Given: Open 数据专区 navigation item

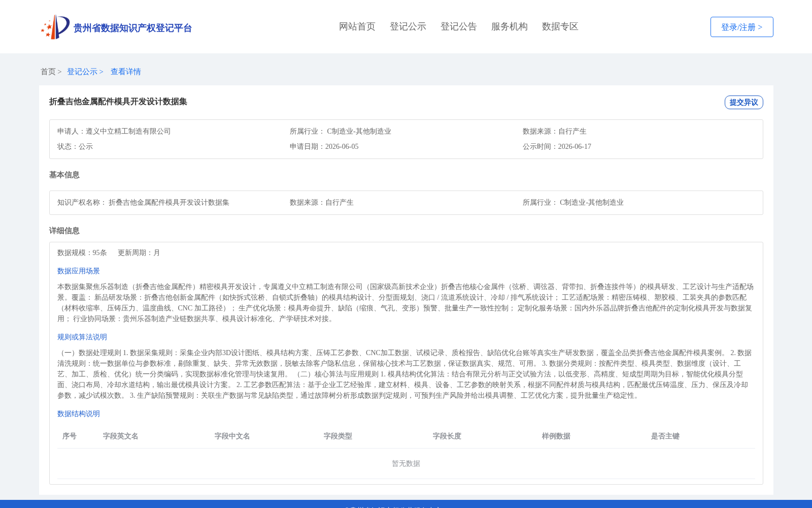Looking at the screenshot, I should (560, 26).
